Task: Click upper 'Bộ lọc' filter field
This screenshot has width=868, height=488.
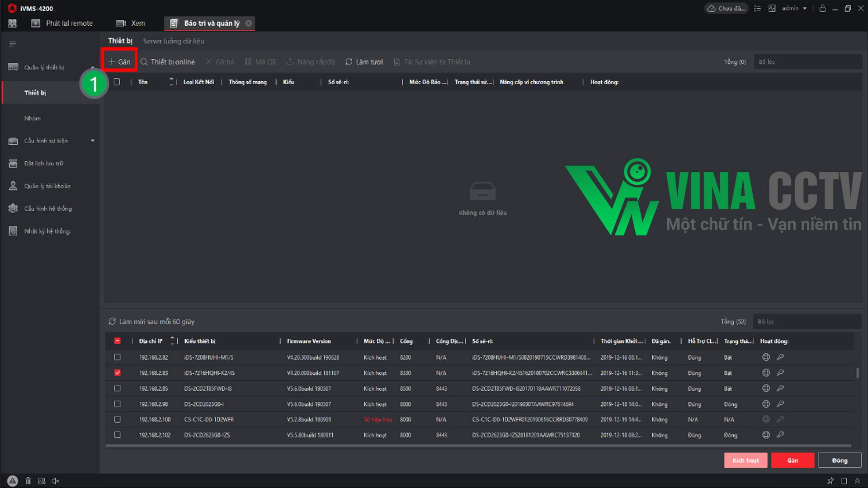Action: coord(807,62)
